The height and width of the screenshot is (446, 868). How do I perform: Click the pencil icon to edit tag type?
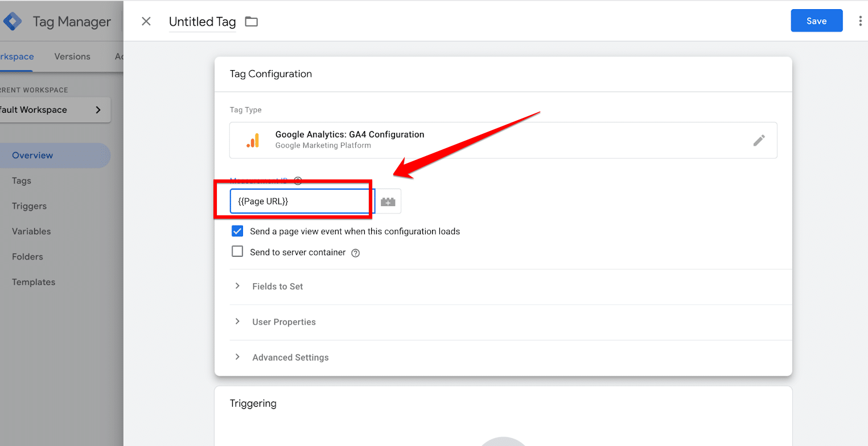[x=759, y=140]
